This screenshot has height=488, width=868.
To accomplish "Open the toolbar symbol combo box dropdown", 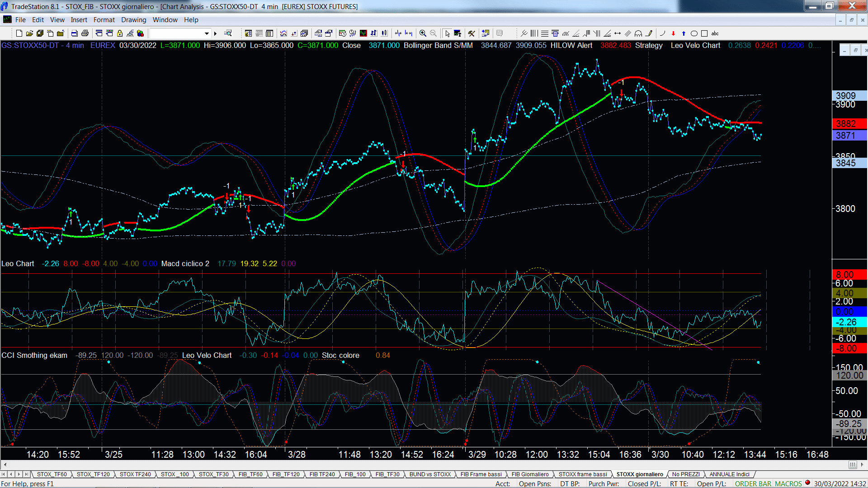I will [207, 33].
